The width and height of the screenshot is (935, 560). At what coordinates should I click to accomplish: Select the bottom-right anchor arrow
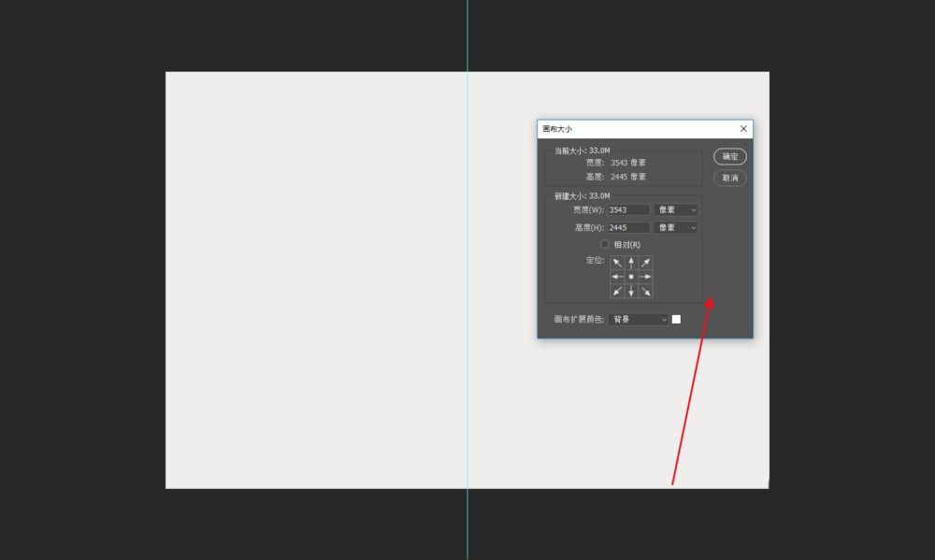(x=646, y=291)
